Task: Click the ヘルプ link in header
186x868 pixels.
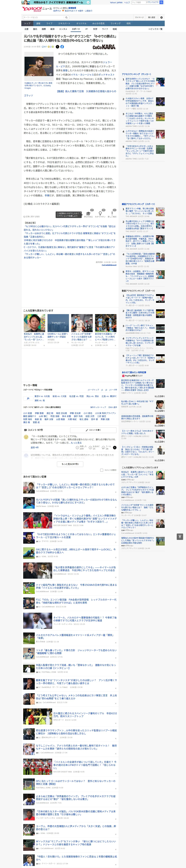Action: (127, 2)
